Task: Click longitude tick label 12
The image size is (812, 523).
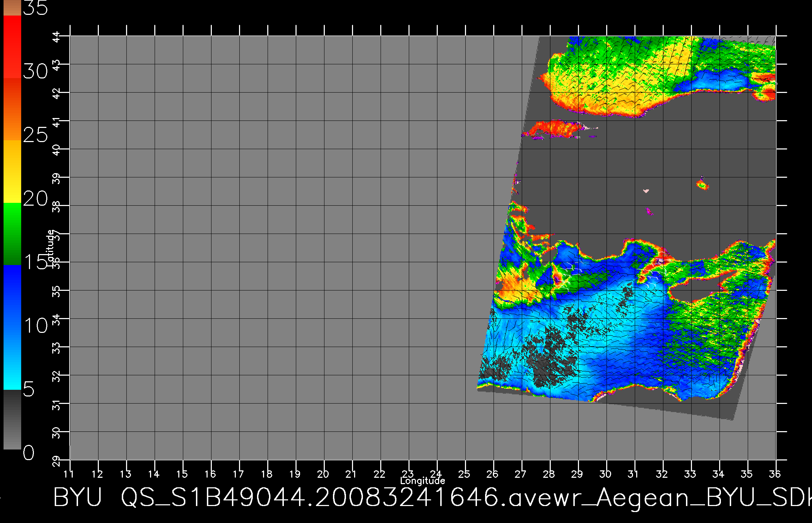Action: coord(97,474)
